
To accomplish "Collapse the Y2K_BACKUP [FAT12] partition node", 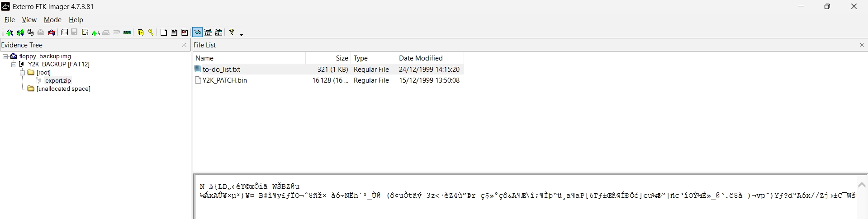I will coord(14,65).
